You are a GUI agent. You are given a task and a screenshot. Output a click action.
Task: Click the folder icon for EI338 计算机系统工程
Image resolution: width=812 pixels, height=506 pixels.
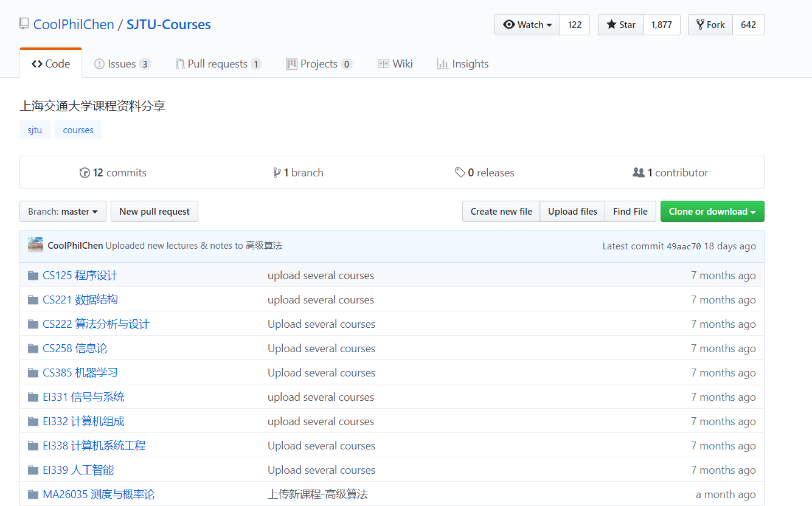[x=33, y=446]
